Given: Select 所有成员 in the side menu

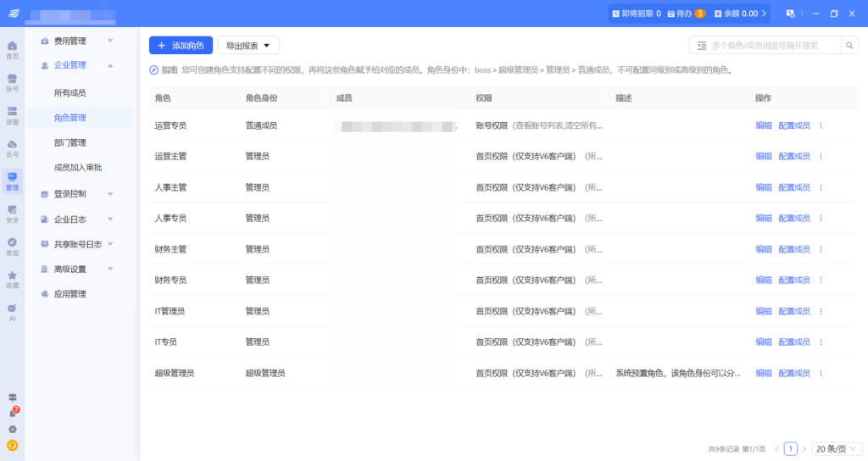Looking at the screenshot, I should [70, 92].
